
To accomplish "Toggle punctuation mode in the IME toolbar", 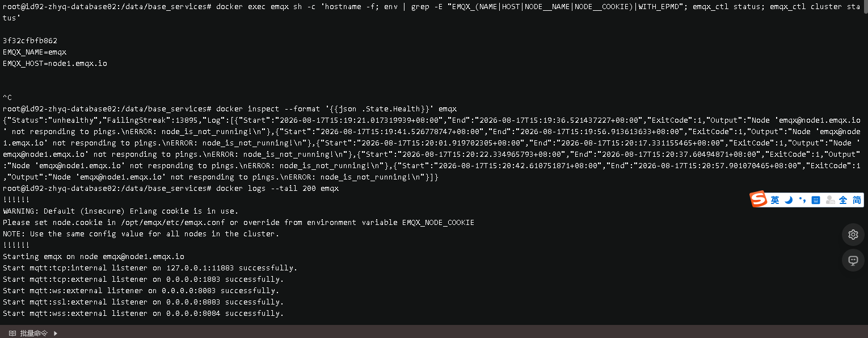I will click(x=802, y=200).
